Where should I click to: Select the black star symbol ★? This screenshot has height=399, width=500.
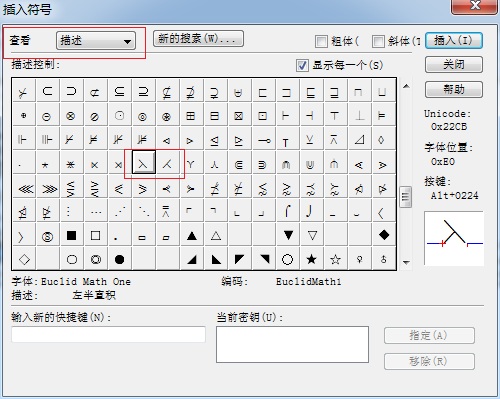coord(312,259)
